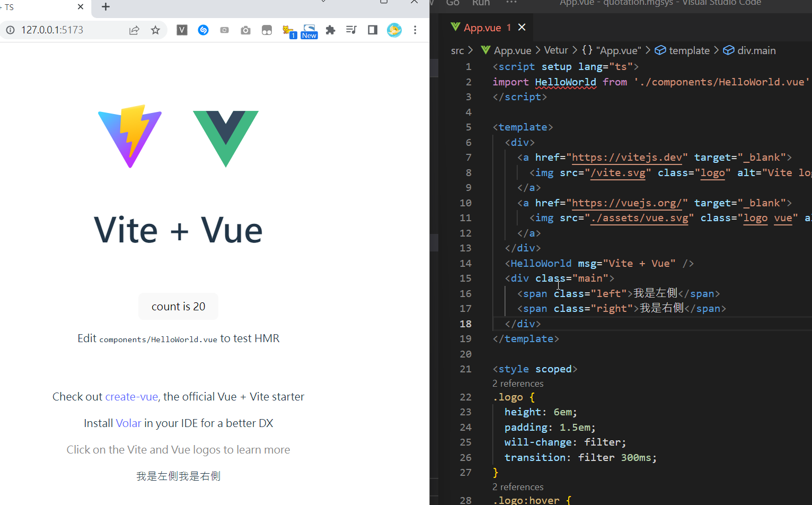Click the src breadcrumb
Viewport: 812px width, 505px height.
point(457,50)
